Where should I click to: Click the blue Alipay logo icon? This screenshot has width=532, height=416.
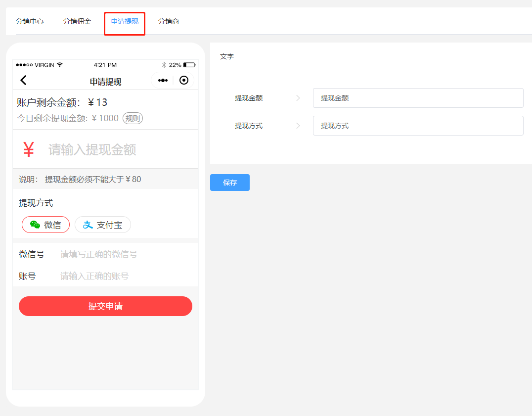[88, 225]
